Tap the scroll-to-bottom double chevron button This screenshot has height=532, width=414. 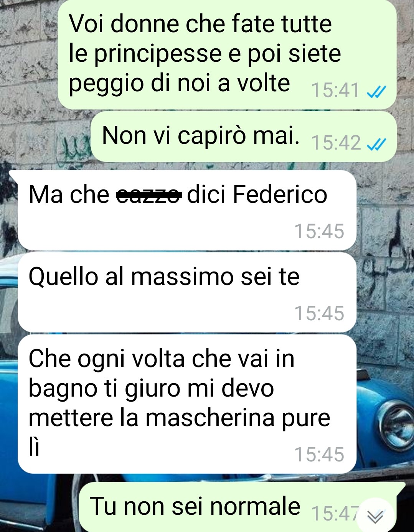(375, 517)
